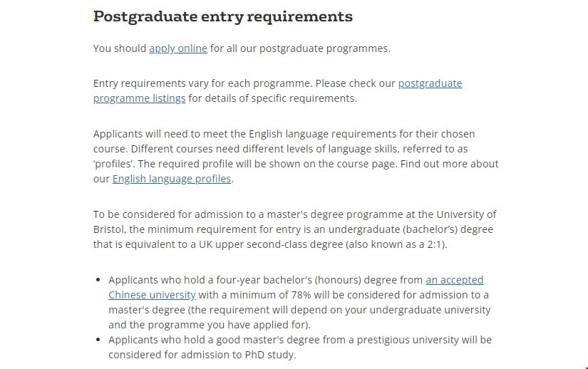Click the "Postgraduate entry requirements" heading

click(x=222, y=16)
